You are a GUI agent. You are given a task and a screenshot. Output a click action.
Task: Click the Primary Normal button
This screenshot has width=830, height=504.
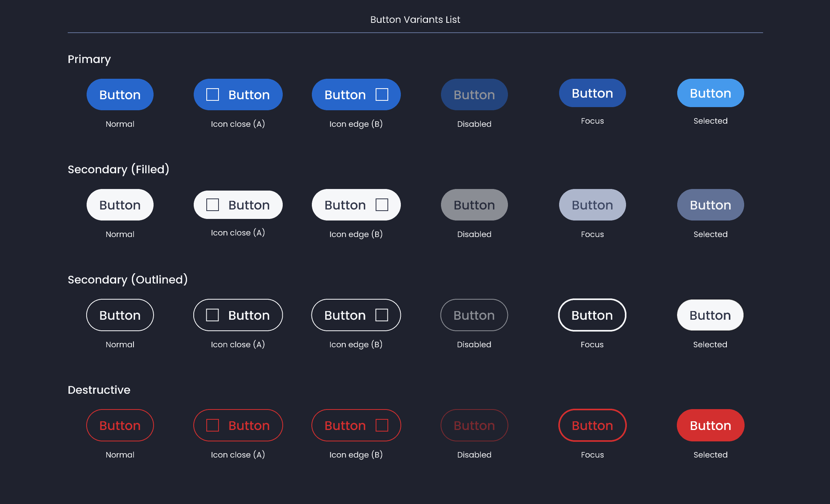coord(120,94)
